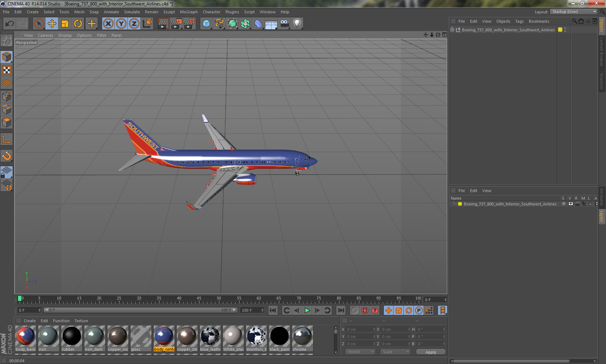Add a Floor environment object

click(271, 24)
